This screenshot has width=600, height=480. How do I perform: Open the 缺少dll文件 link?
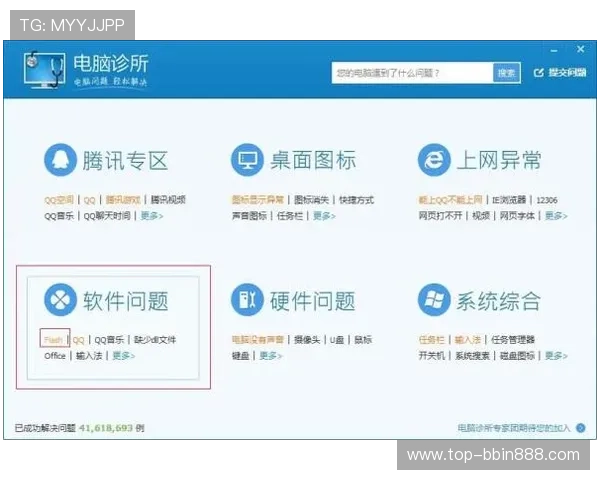pos(155,340)
